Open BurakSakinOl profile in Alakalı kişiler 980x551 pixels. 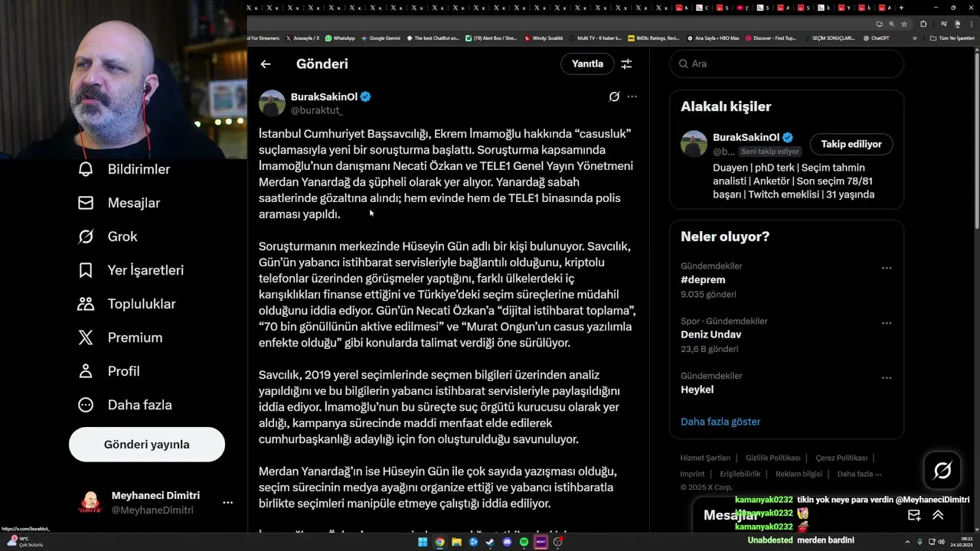(x=746, y=138)
